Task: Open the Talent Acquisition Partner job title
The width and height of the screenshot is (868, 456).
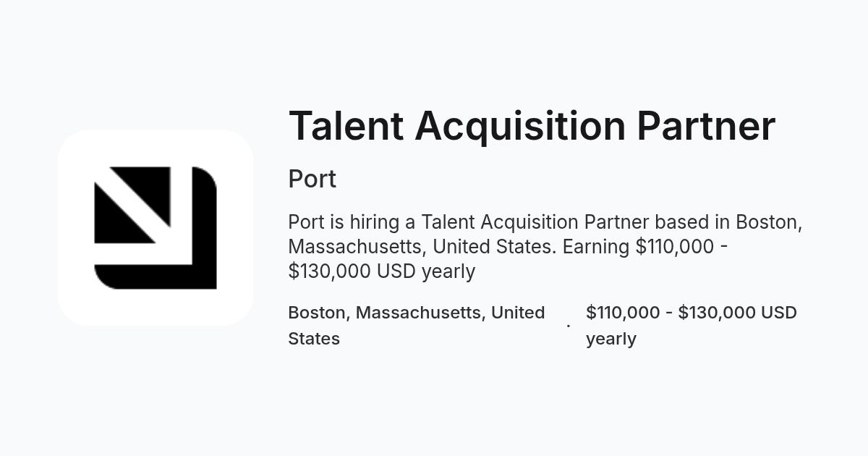Action: [x=532, y=125]
